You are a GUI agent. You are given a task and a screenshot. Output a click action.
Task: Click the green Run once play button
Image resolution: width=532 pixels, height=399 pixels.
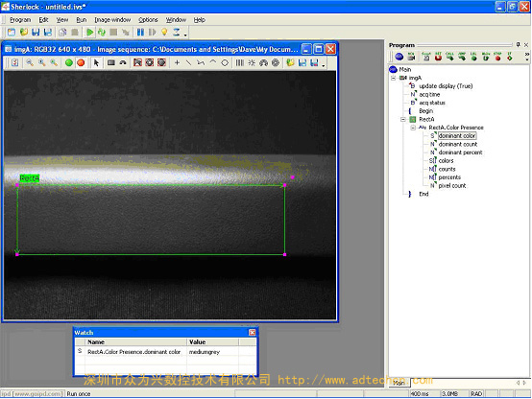pyautogui.click(x=89, y=33)
